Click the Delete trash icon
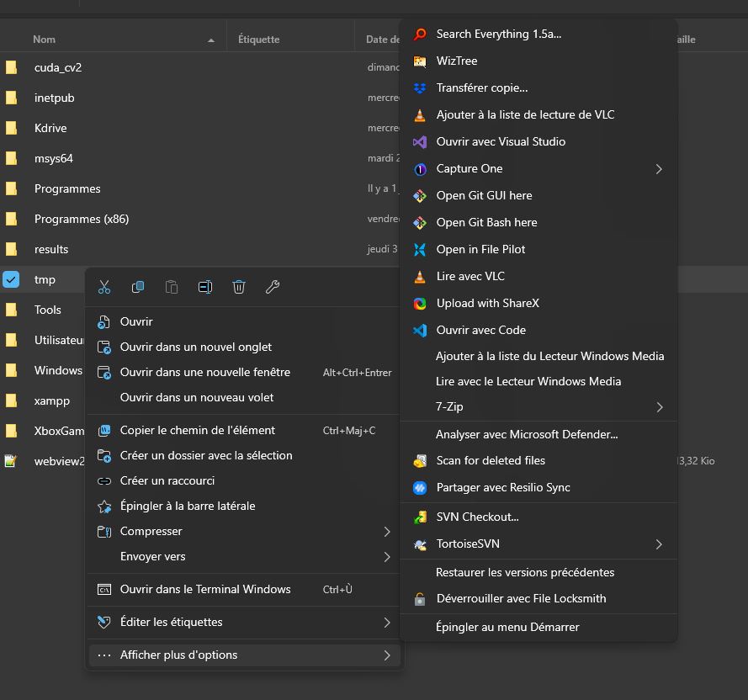Screen dimensions: 748x700 pyautogui.click(x=239, y=287)
